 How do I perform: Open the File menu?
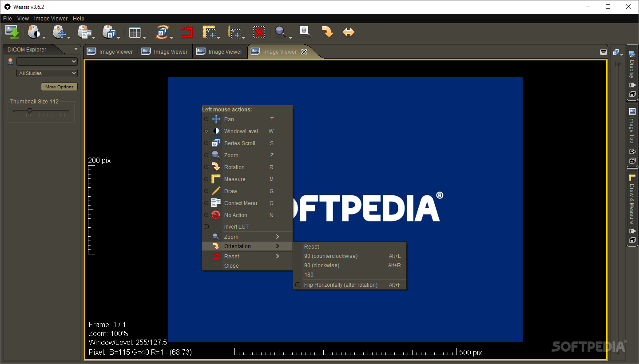(x=8, y=19)
